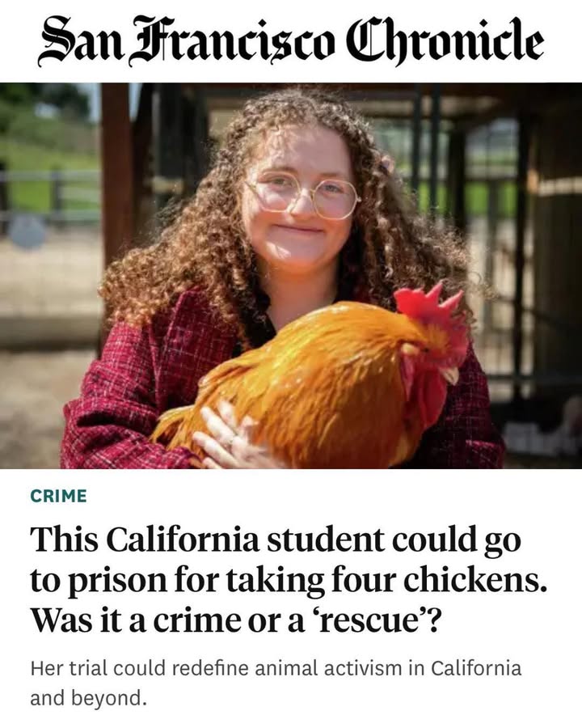582x728 pixels.
Task: Click the word "San" in the masthead
Action: [x=80, y=41]
